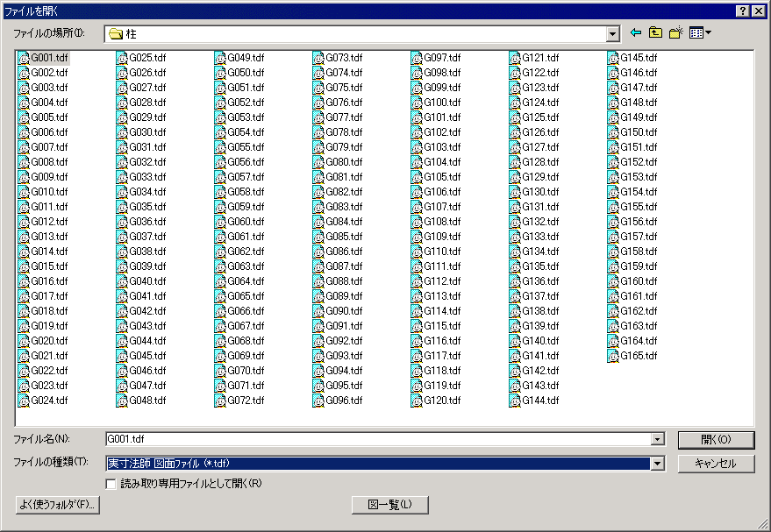771x532 pixels.
Task: Expand the file type dropdown
Action: click(x=657, y=463)
